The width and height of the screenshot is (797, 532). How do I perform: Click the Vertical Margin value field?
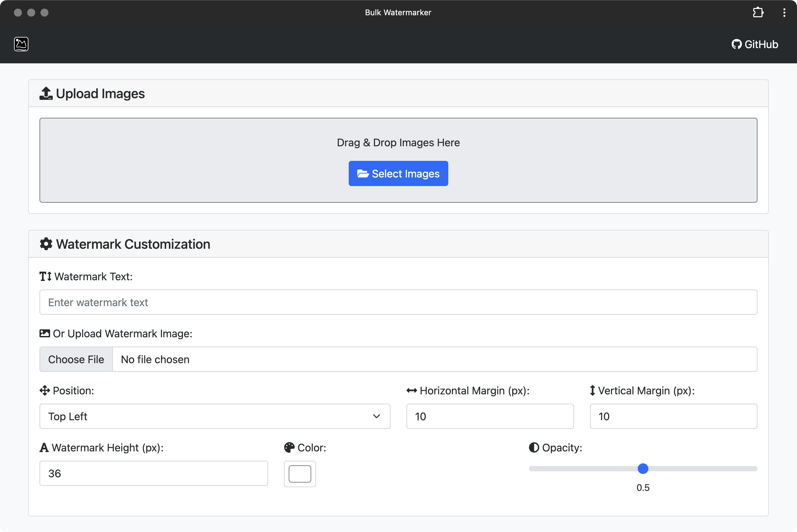coord(674,416)
